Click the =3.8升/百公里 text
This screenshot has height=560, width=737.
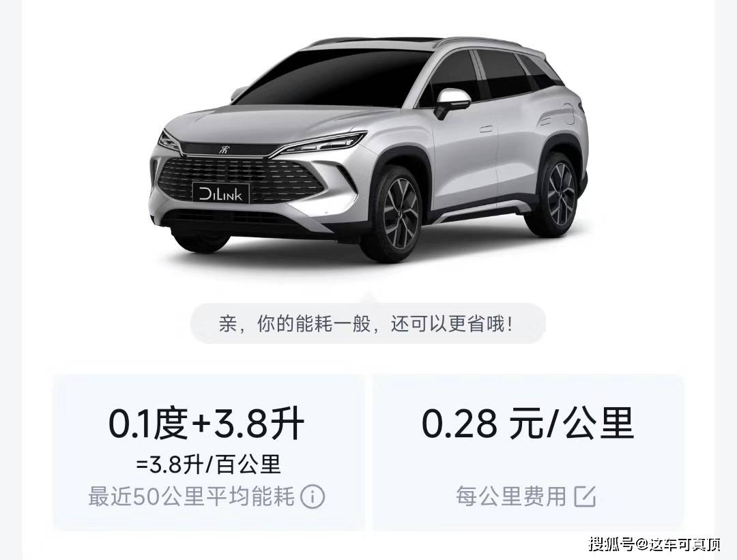[208, 465]
